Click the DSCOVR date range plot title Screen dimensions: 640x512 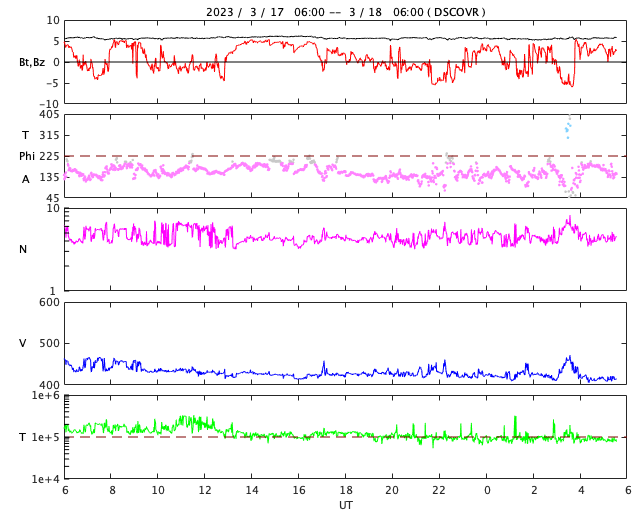tap(345, 12)
